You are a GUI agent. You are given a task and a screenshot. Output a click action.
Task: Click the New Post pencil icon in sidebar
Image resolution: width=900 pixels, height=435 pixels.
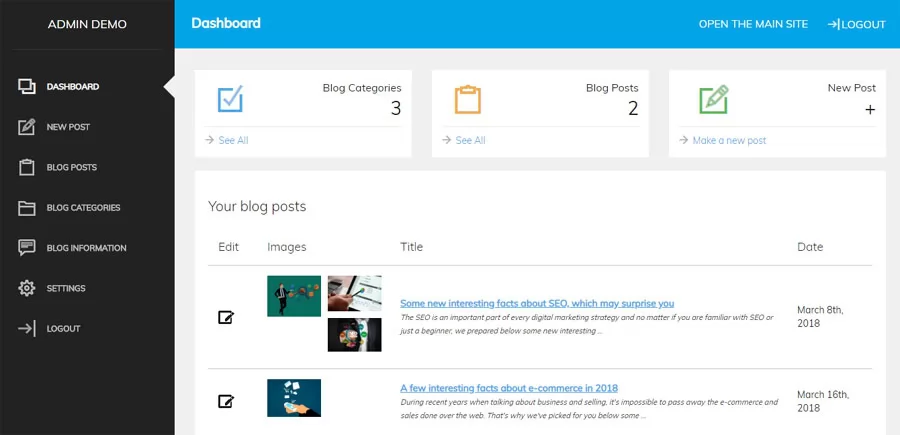pos(26,127)
